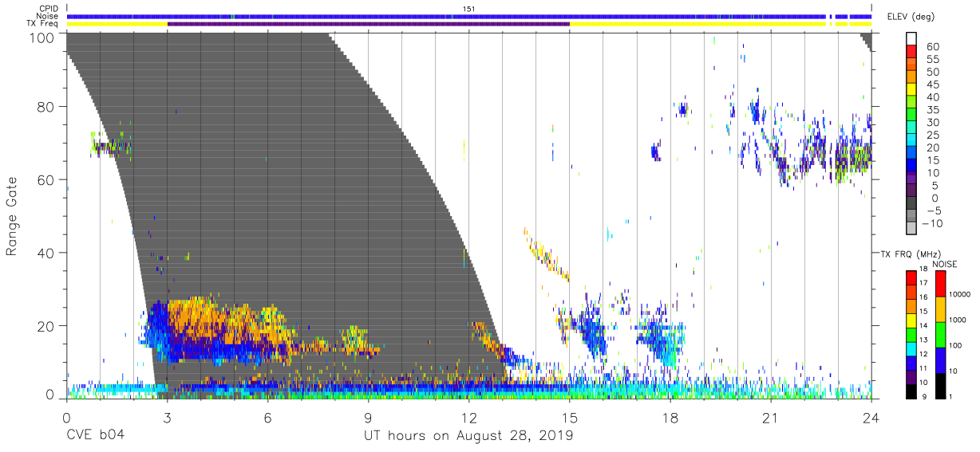Click the dark gray segment of ELEV colorbar

coord(911,203)
